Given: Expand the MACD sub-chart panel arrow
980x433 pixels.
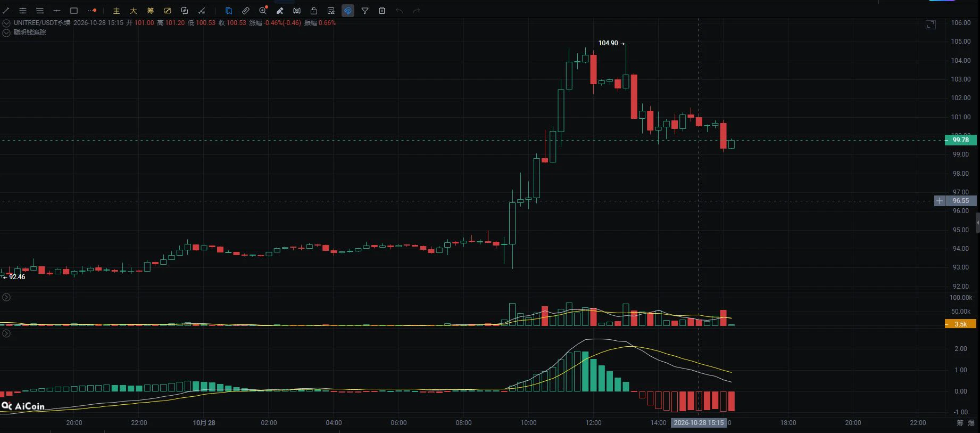Looking at the screenshot, I should 6,333.
